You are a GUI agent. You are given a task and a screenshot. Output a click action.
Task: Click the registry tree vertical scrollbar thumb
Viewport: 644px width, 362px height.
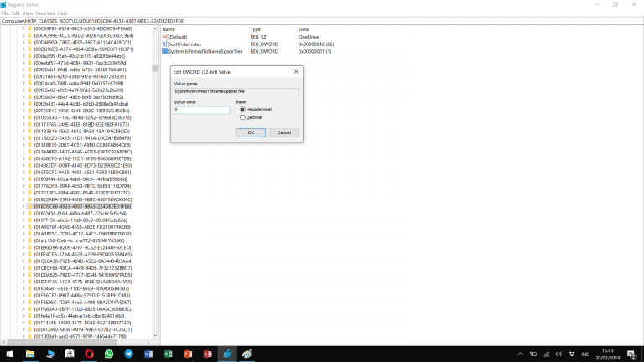pos(155,69)
